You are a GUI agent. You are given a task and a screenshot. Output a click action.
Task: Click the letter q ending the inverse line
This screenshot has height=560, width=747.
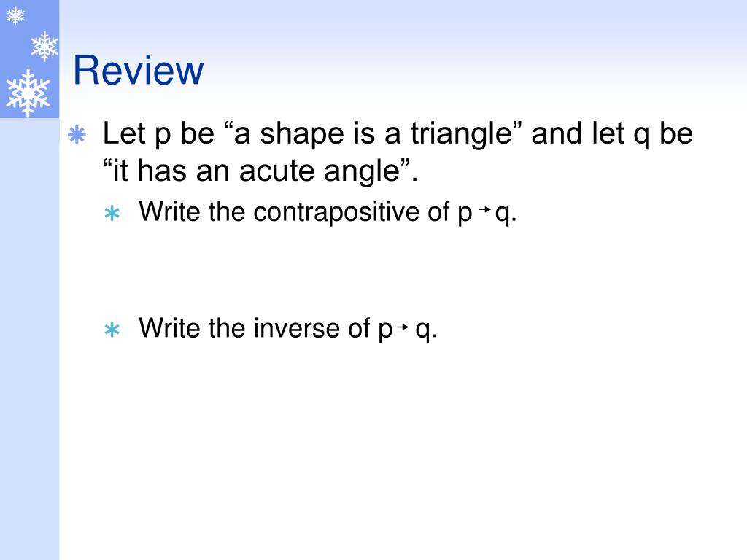click(423, 330)
